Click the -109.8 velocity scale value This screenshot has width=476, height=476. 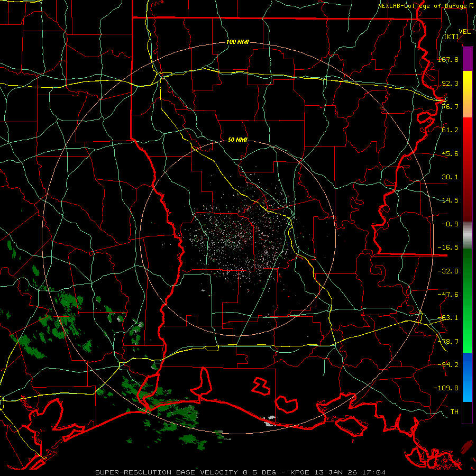(446, 388)
